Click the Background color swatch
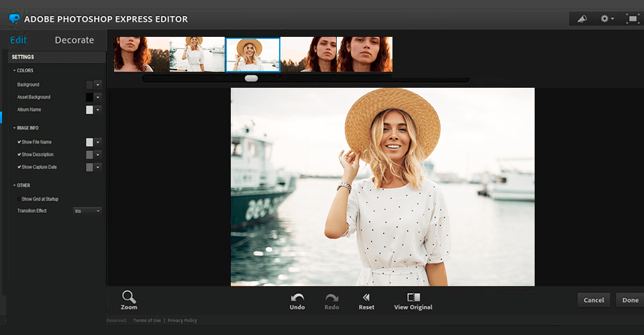644x335 pixels. click(x=89, y=85)
